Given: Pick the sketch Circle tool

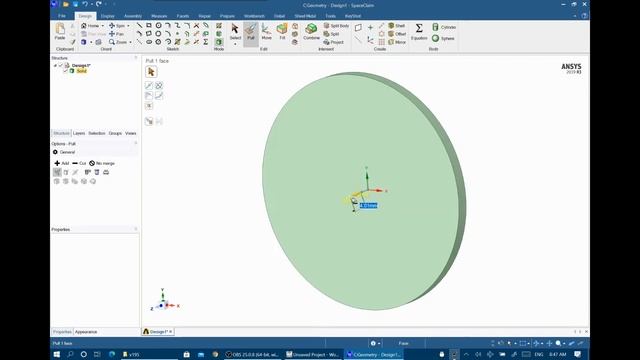Looking at the screenshot, I should pyautogui.click(x=158, y=25).
